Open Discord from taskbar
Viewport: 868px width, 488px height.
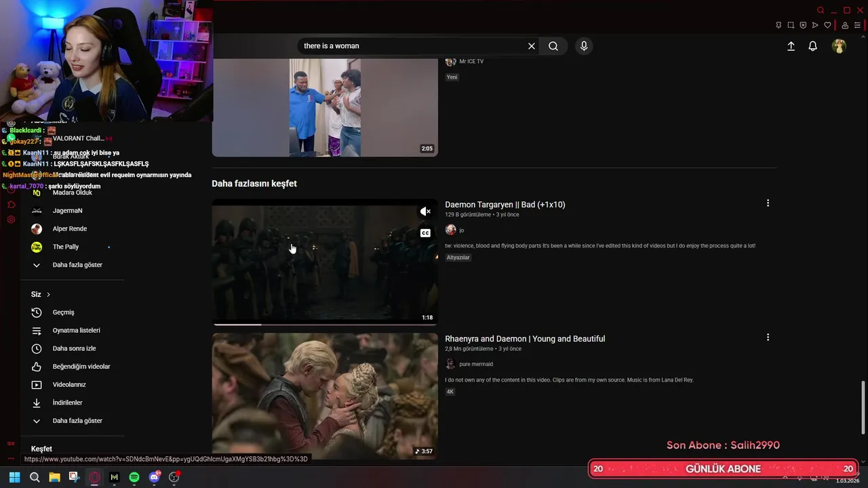(155, 477)
